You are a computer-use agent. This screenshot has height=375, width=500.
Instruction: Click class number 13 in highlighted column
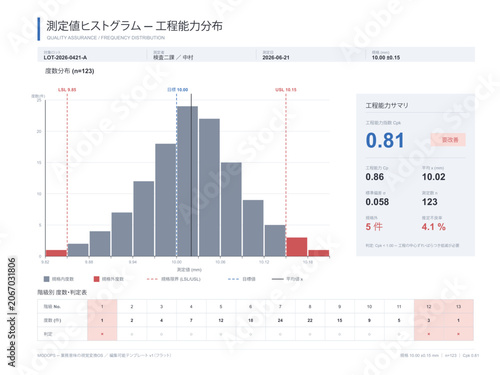458,306
